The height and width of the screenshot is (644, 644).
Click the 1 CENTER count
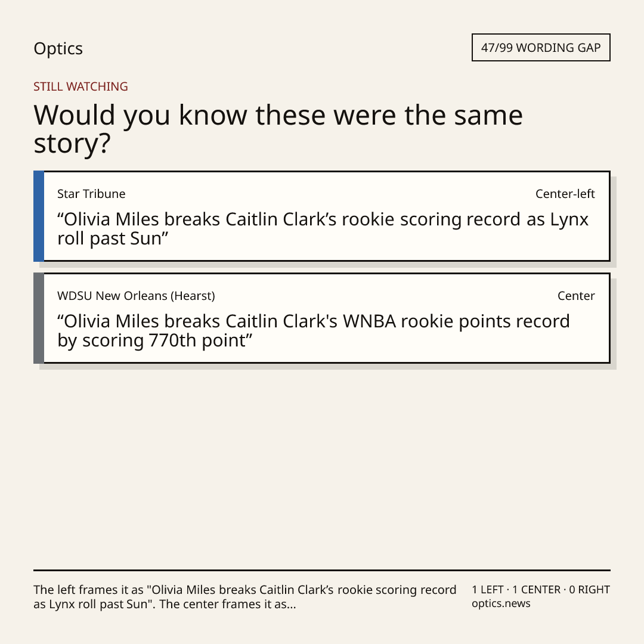coord(536,590)
